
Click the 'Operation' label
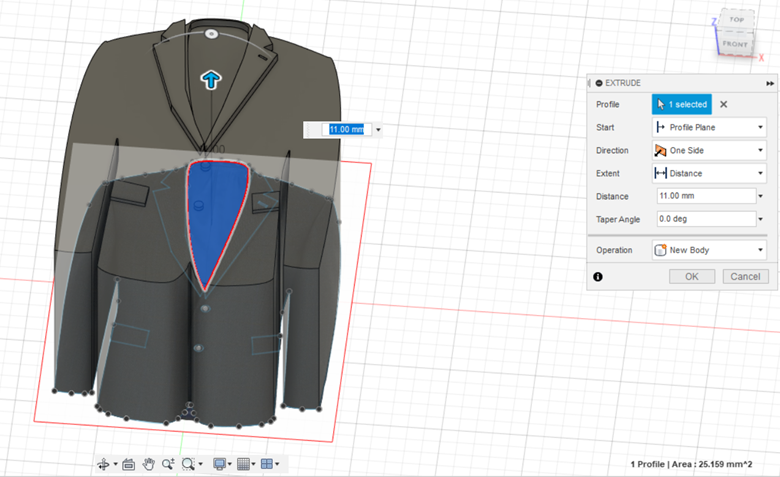pyautogui.click(x=614, y=250)
